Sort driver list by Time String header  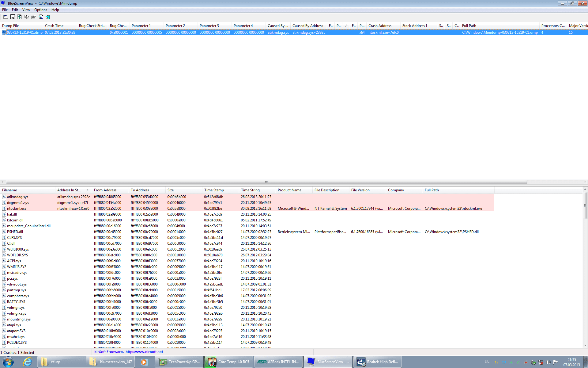(x=250, y=190)
